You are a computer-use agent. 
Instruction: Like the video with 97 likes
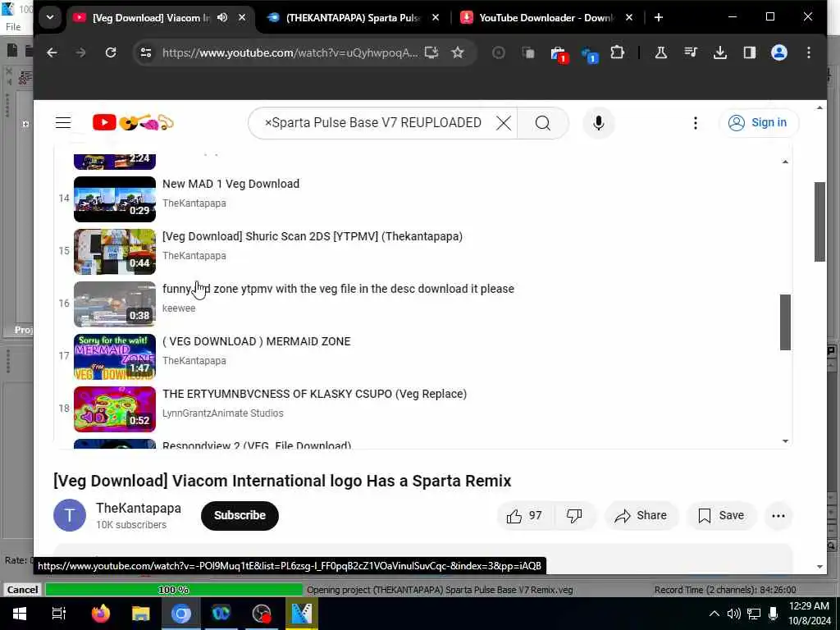pyautogui.click(x=525, y=515)
